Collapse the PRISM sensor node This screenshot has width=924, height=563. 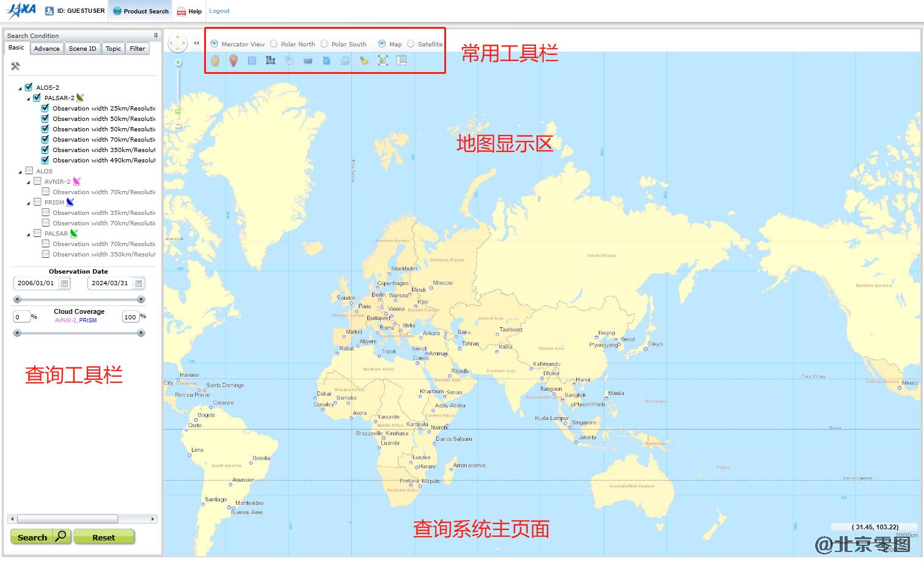click(x=28, y=203)
